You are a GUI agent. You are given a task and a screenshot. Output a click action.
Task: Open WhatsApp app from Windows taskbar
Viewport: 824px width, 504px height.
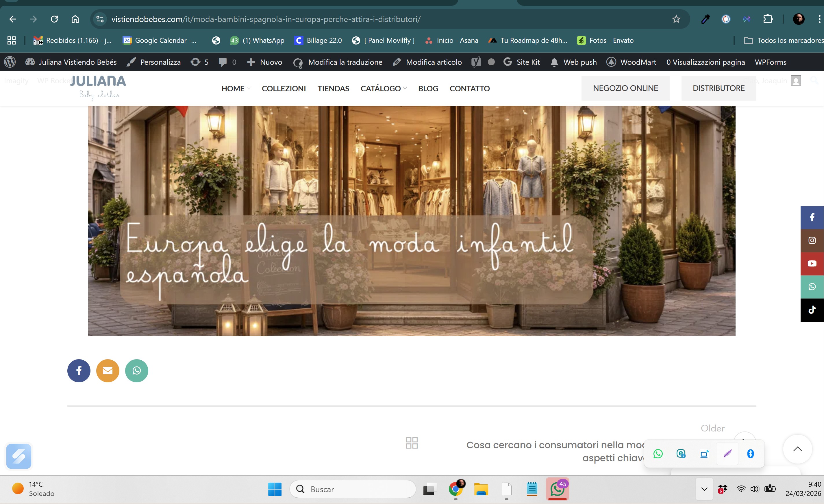click(x=557, y=489)
